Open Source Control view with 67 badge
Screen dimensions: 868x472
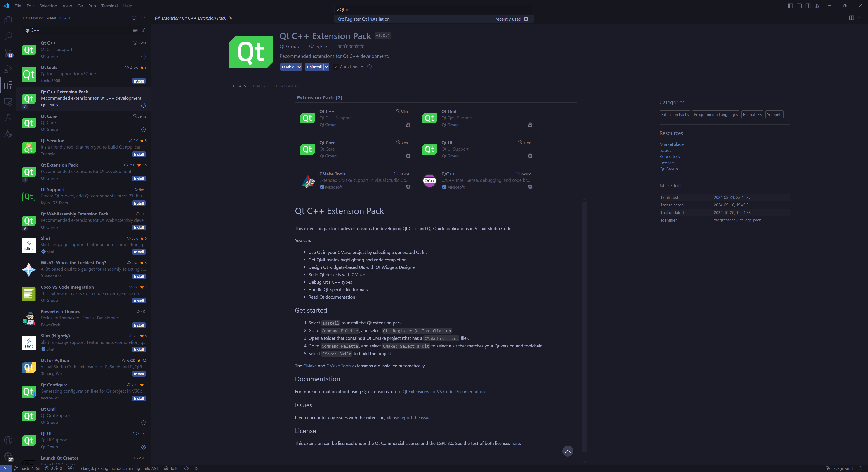point(8,52)
